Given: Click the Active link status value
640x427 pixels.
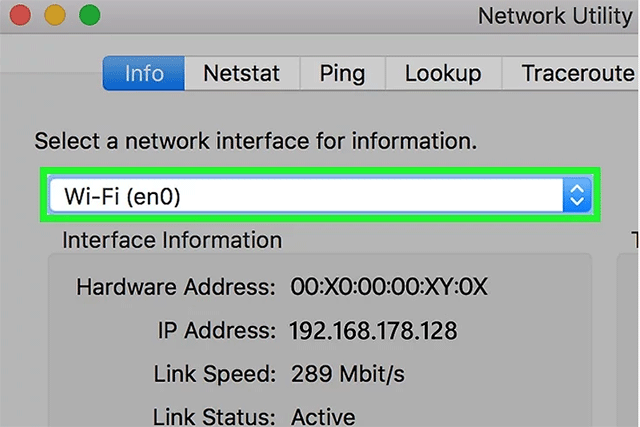Looking at the screenshot, I should [x=323, y=417].
